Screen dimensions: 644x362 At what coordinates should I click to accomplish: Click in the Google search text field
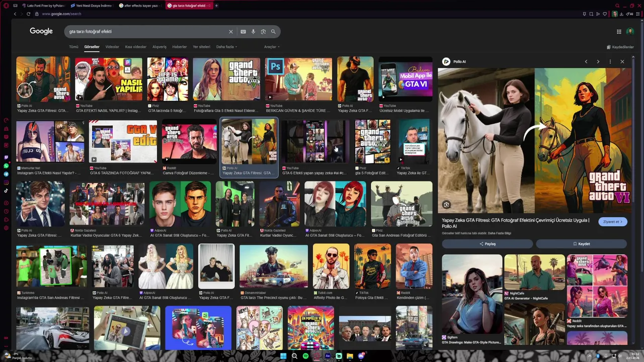(146, 32)
